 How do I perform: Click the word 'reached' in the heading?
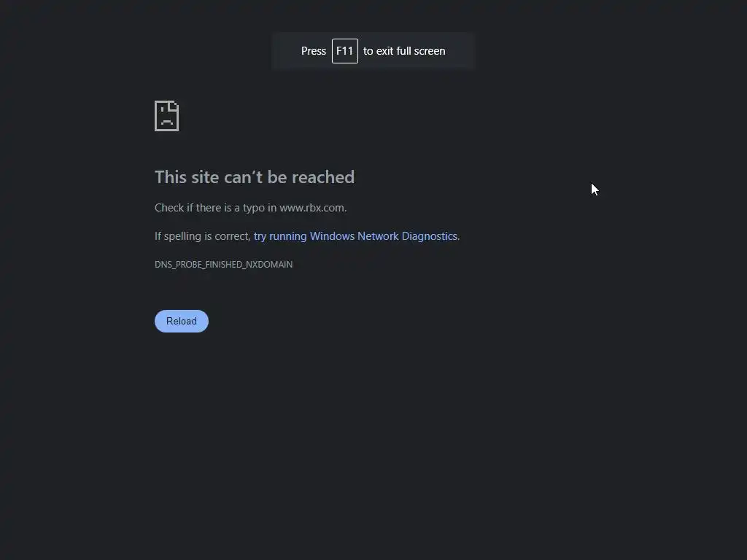(x=323, y=177)
